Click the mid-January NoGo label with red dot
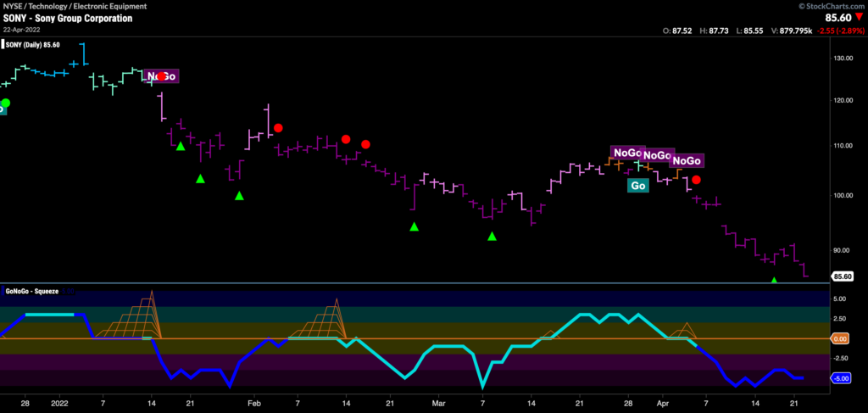Image resolution: width=868 pixels, height=413 pixels. (161, 76)
